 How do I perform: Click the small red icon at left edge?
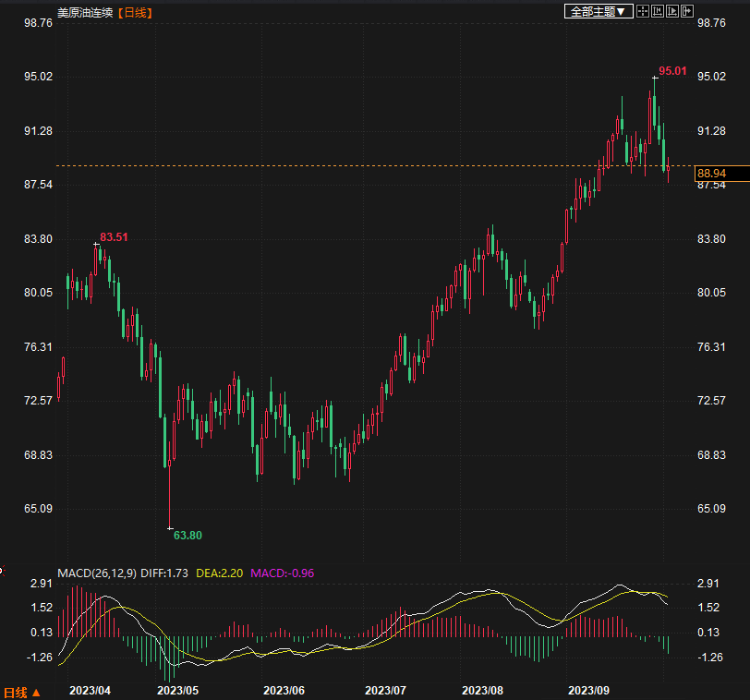2,570
